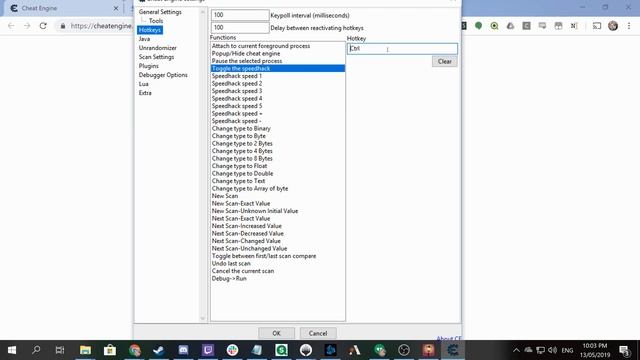The width and height of the screenshot is (640, 360).
Task: Select General Settings in the tree
Action: point(160,12)
